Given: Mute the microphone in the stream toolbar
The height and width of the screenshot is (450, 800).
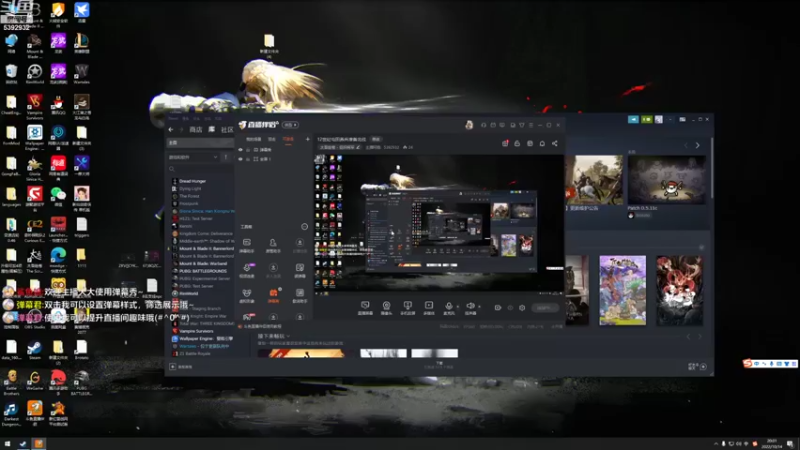Looking at the screenshot, I should 449,307.
